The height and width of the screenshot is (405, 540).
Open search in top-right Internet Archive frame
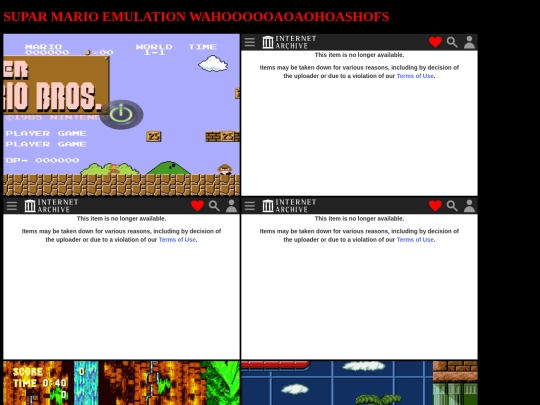coord(452,42)
